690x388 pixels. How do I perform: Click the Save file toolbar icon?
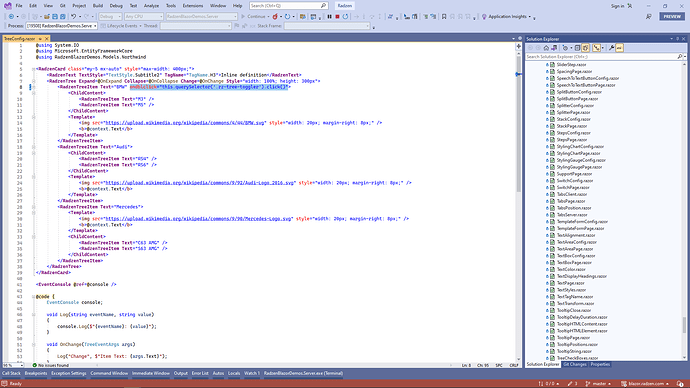point(55,16)
